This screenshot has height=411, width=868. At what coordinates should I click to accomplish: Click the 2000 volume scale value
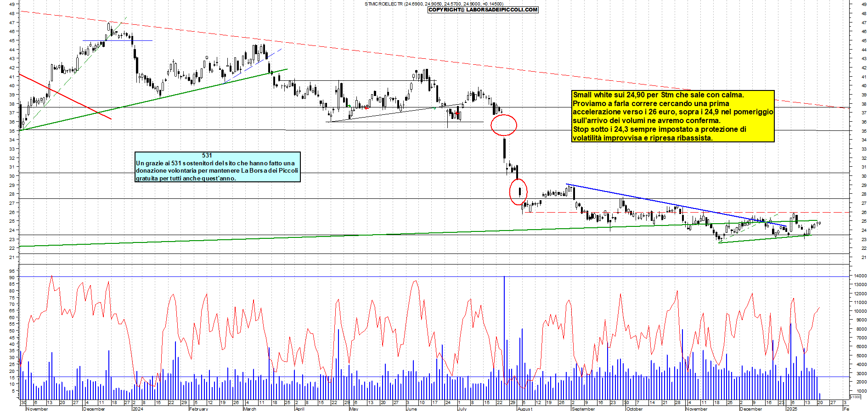[x=862, y=382]
